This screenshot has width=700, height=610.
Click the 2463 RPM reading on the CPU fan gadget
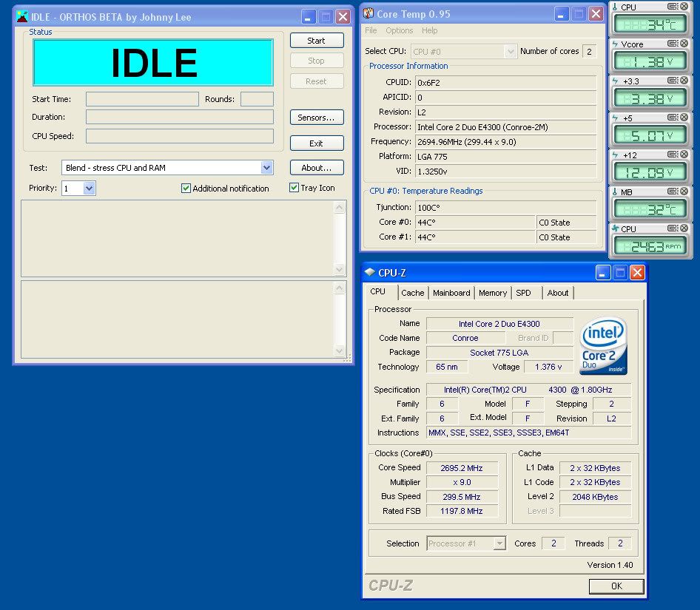(650, 246)
